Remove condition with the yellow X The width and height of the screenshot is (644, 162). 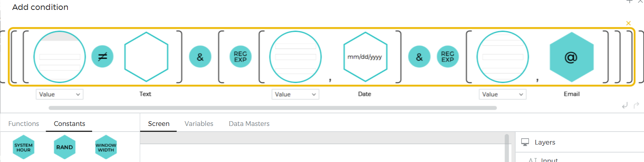pyautogui.click(x=628, y=23)
